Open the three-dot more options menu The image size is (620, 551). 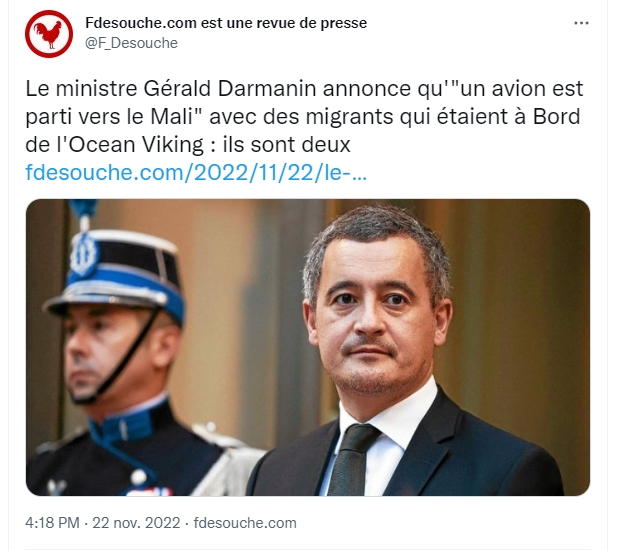coord(581,23)
